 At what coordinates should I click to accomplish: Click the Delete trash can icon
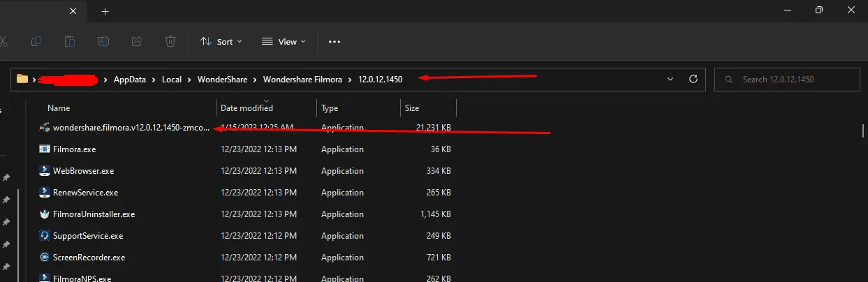(x=170, y=41)
